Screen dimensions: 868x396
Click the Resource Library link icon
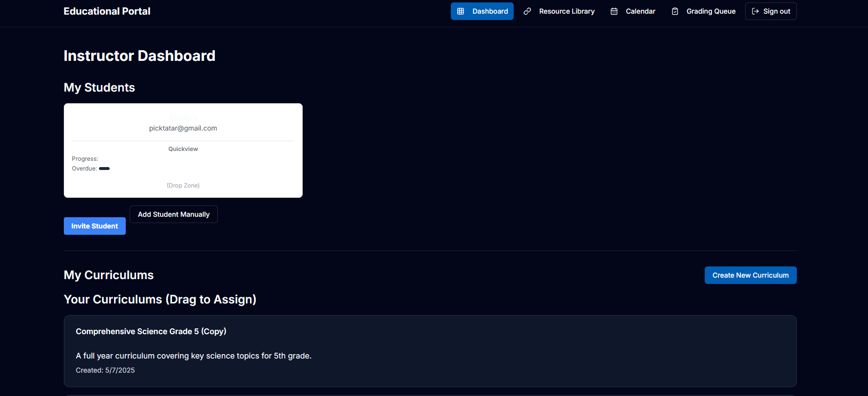click(x=527, y=11)
